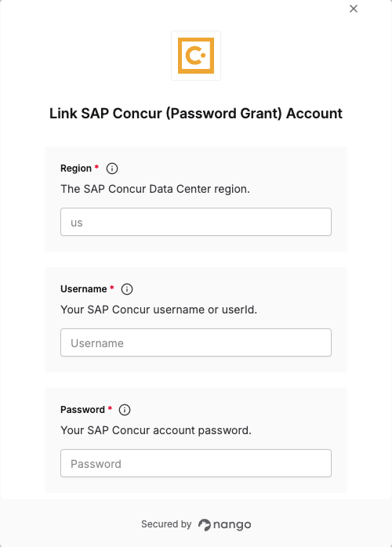The width and height of the screenshot is (392, 547).
Task: Click the bold Password label
Action: pos(82,410)
